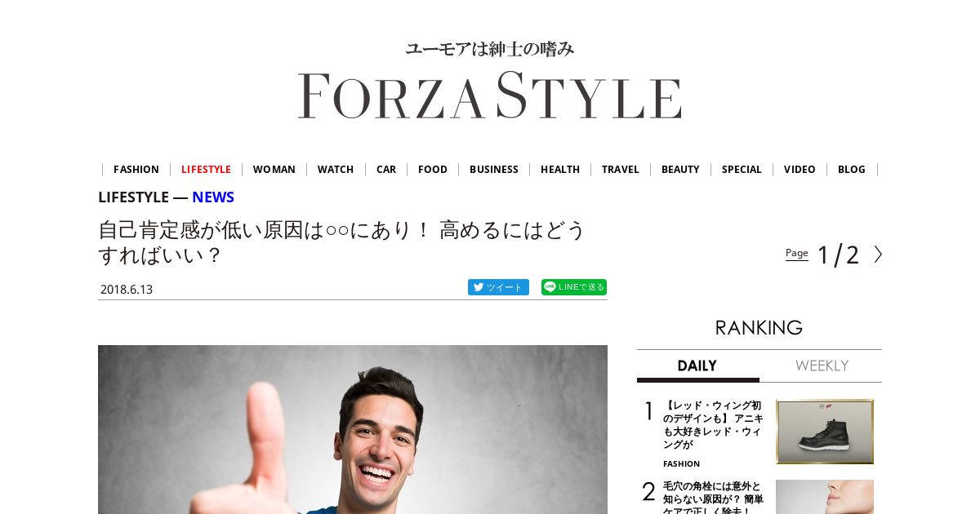Open the VIDEO menu item

[800, 170]
